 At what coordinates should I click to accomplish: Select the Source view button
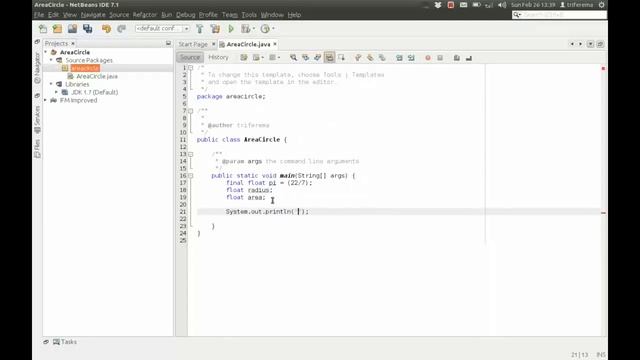point(190,58)
